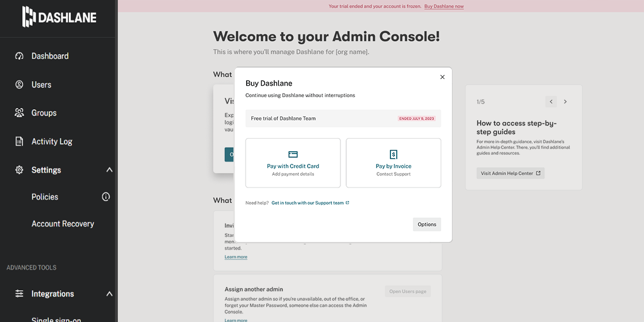Click the Dashlane logo in sidebar
The height and width of the screenshot is (322, 644).
pos(59,17)
